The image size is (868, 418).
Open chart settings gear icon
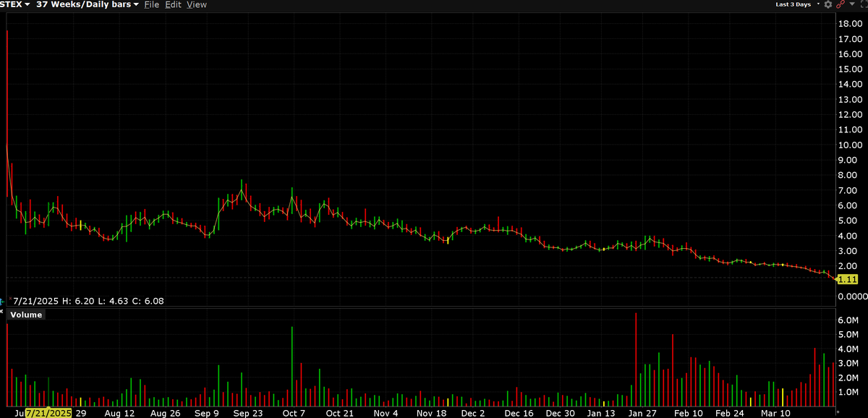click(x=828, y=4)
